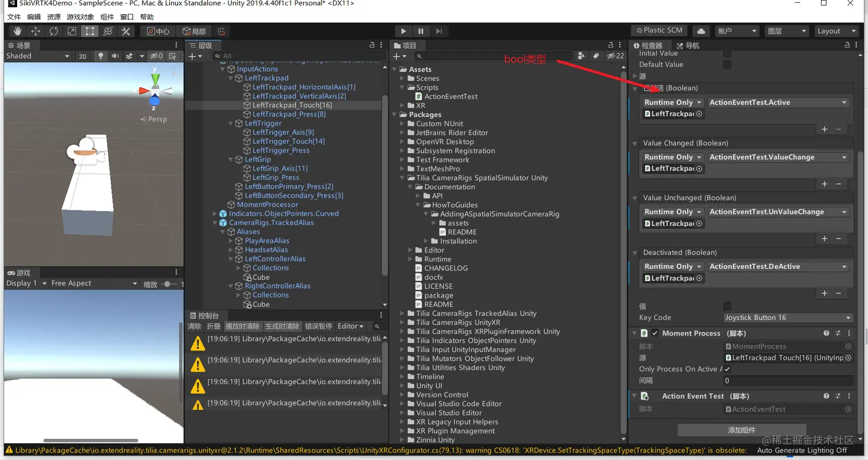Click the scene orientation gizmo
This screenshot has height=460, width=868.
[154, 90]
